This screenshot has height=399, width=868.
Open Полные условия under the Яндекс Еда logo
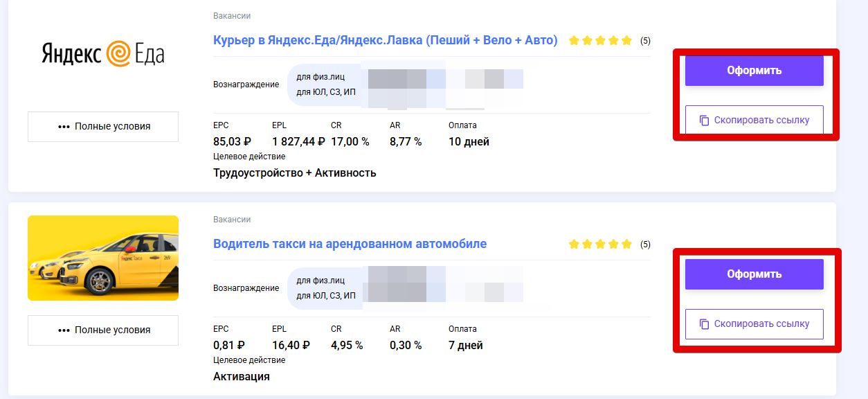[x=103, y=127]
